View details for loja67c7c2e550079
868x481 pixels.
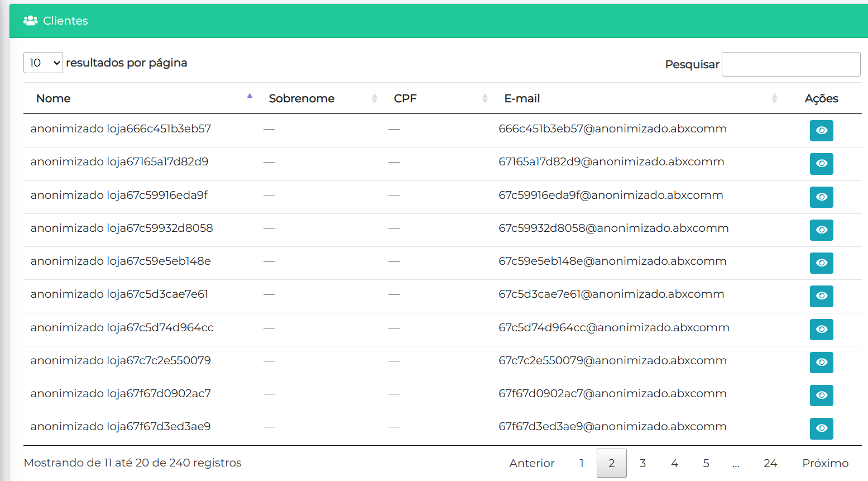point(821,363)
